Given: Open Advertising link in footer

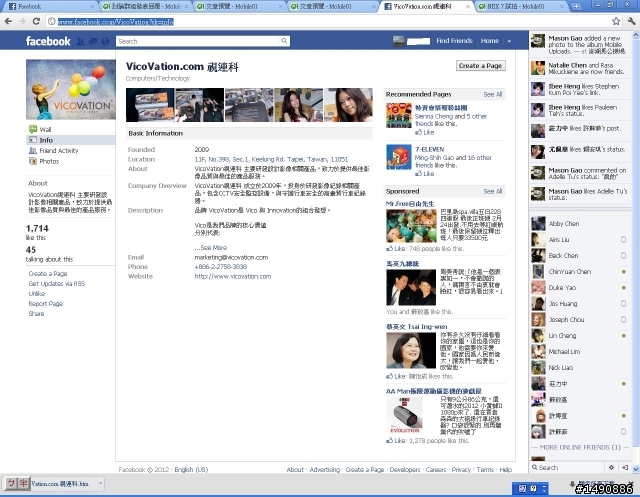Looking at the screenshot, I should 324,470.
